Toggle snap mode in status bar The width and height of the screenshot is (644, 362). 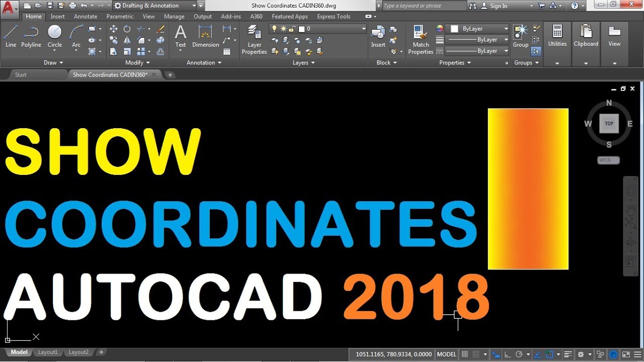point(475,354)
